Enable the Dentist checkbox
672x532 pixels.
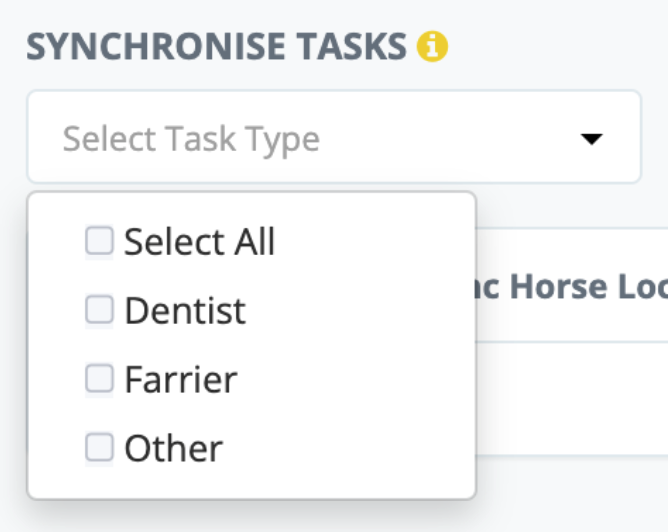point(99,310)
